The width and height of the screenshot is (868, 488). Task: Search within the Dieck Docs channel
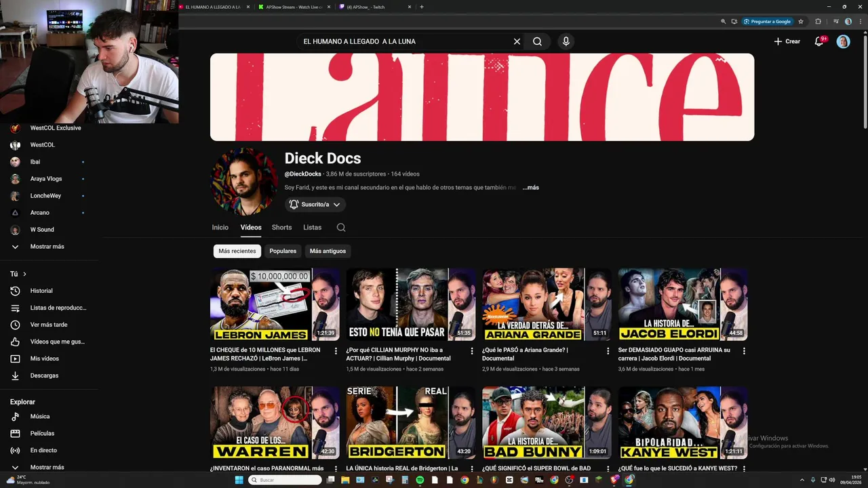pyautogui.click(x=341, y=228)
